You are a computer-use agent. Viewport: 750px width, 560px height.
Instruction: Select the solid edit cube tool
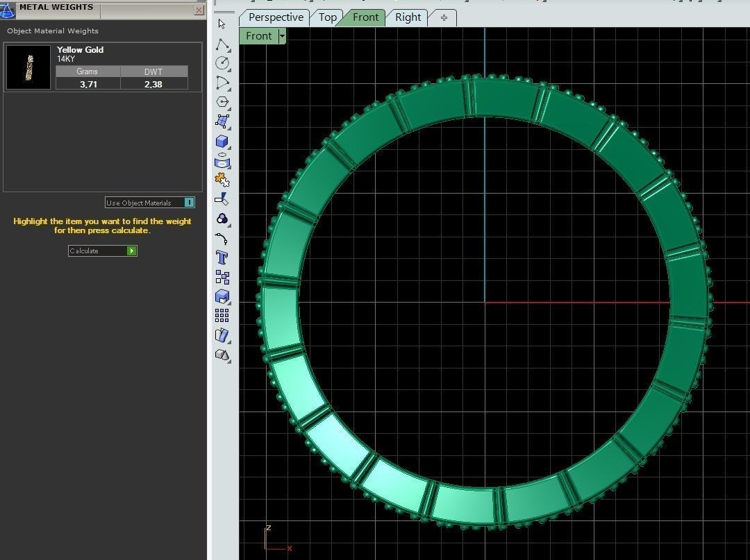tap(222, 297)
